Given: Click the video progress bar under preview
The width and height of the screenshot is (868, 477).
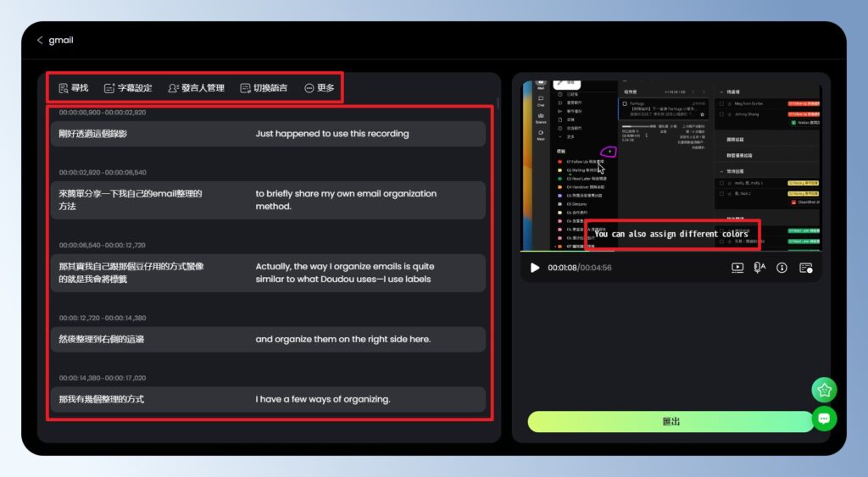Looking at the screenshot, I should point(670,251).
